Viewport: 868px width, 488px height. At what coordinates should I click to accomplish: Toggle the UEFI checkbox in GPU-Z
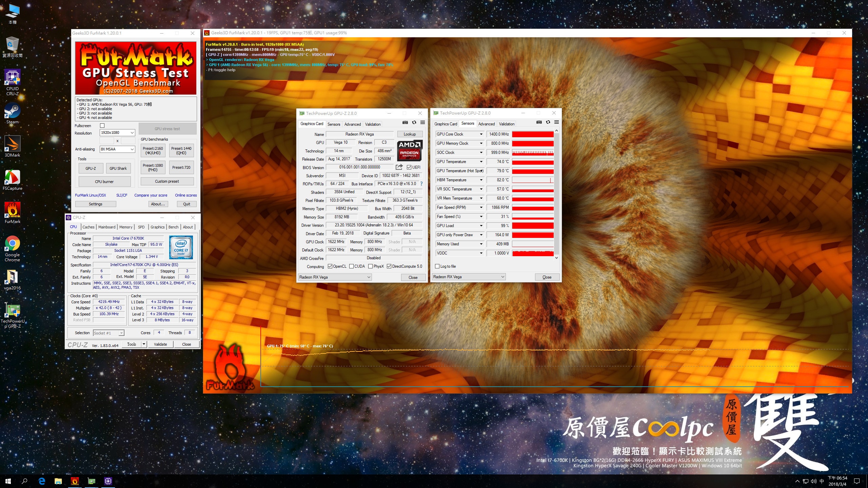409,167
